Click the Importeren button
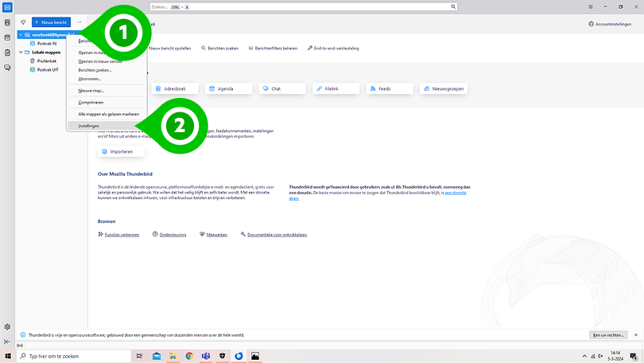644x363 pixels. [121, 152]
